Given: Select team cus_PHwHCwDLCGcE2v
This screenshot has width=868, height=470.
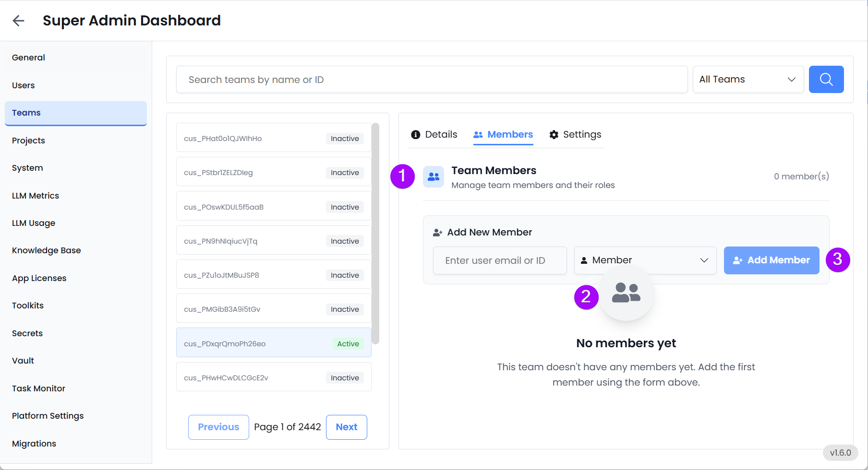Looking at the screenshot, I should [x=274, y=377].
